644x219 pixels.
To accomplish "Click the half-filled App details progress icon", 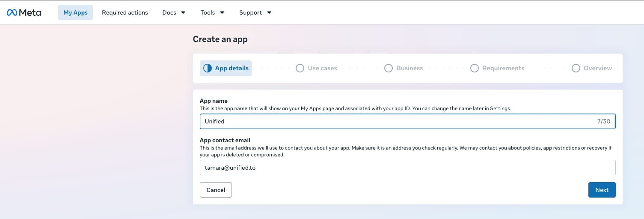I will [x=208, y=68].
